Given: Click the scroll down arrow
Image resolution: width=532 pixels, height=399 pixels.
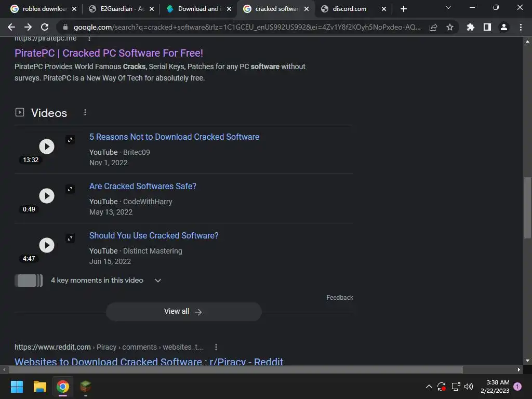Looking at the screenshot, I should 527,361.
